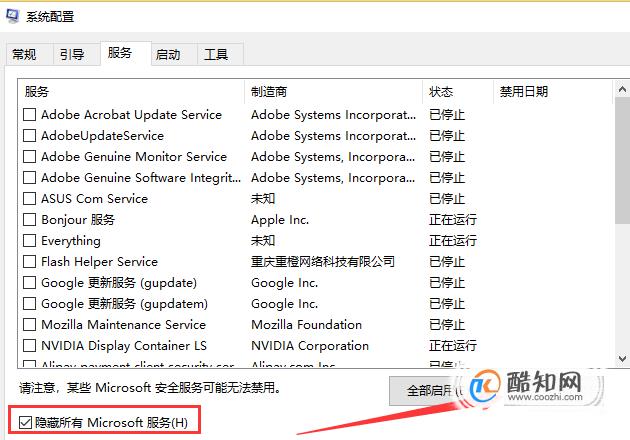Image resolution: width=630 pixels, height=440 pixels.
Task: Select NVIDIA Display Container LS name
Action: pos(124,345)
